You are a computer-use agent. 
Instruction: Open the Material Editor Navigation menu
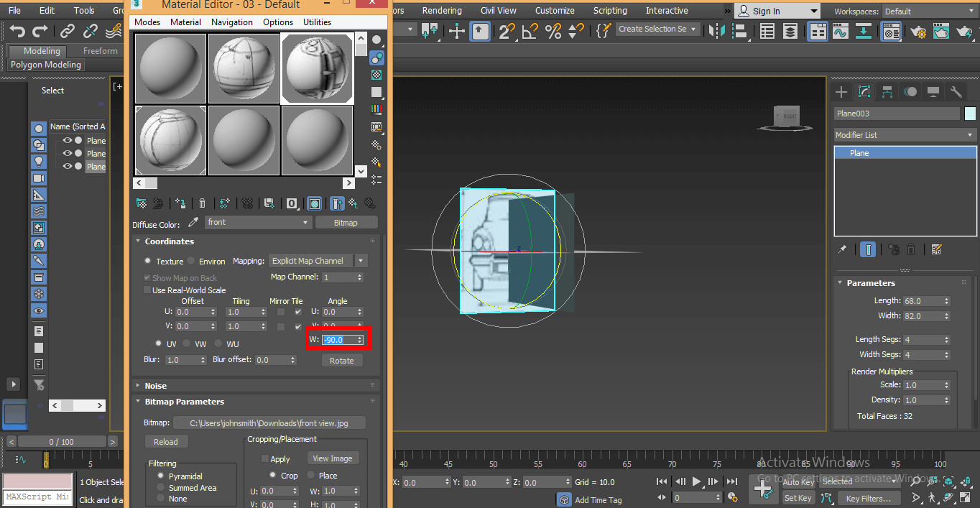pyautogui.click(x=231, y=22)
